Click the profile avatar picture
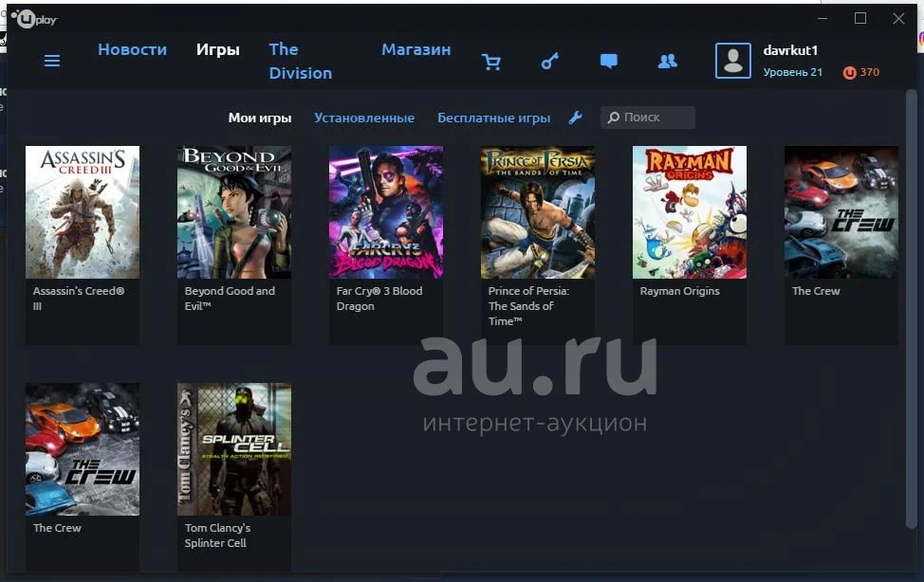Image resolution: width=924 pixels, height=582 pixels. pos(733,61)
